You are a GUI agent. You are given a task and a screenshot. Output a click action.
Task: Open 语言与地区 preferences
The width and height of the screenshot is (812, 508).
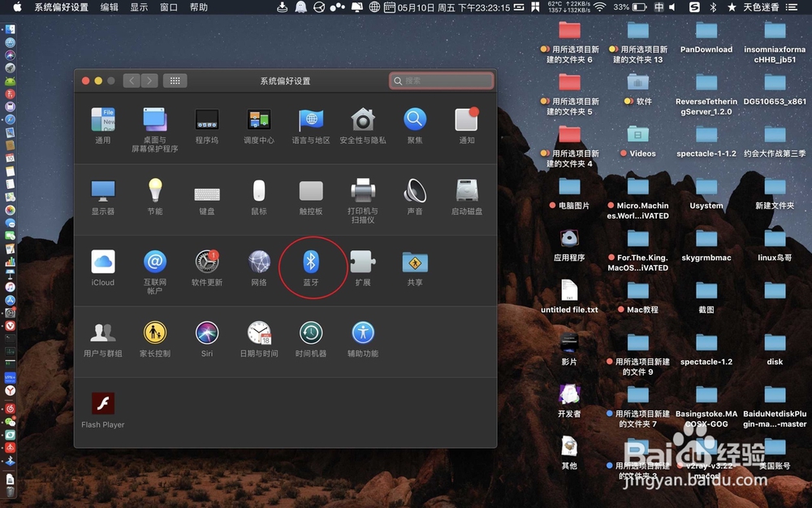tap(311, 119)
